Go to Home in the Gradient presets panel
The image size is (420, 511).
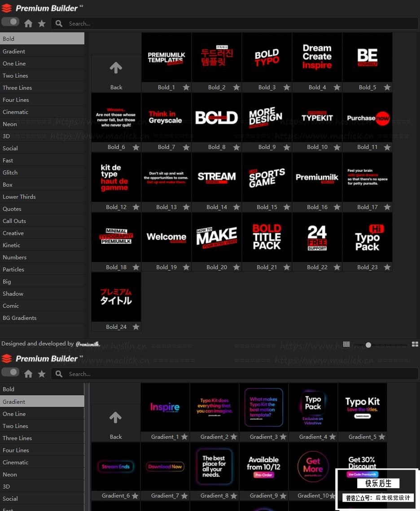28,374
